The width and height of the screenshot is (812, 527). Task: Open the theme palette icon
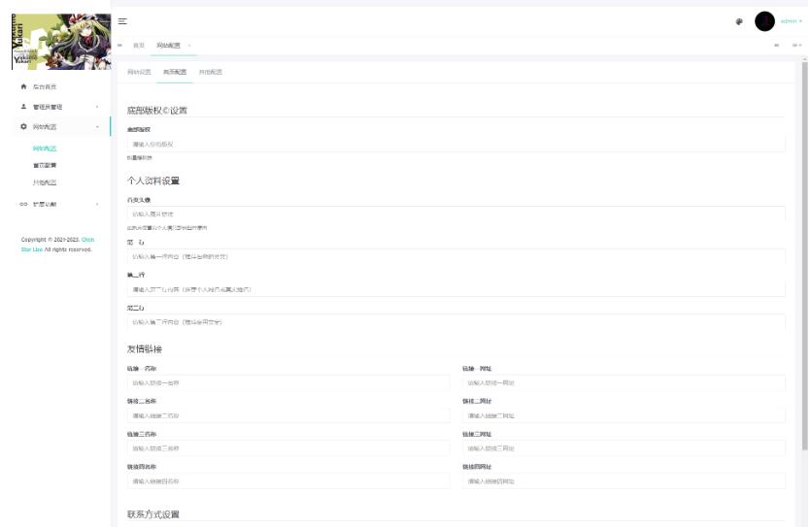[x=739, y=21]
